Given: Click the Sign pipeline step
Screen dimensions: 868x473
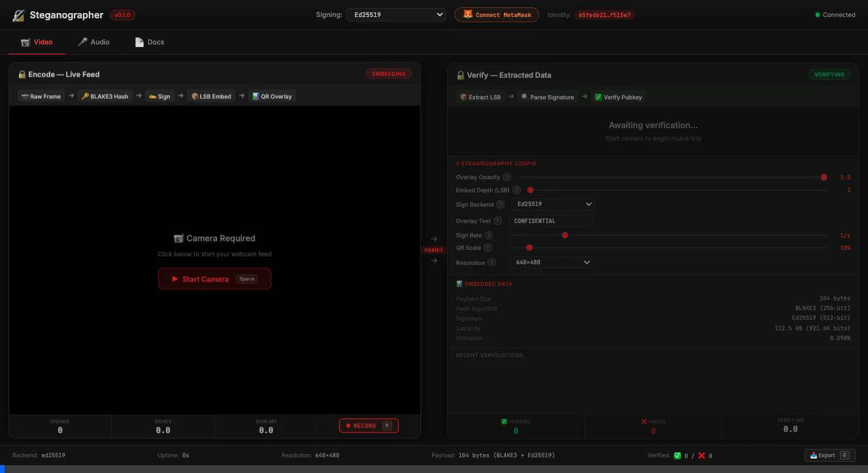Looking at the screenshot, I should (x=159, y=96).
